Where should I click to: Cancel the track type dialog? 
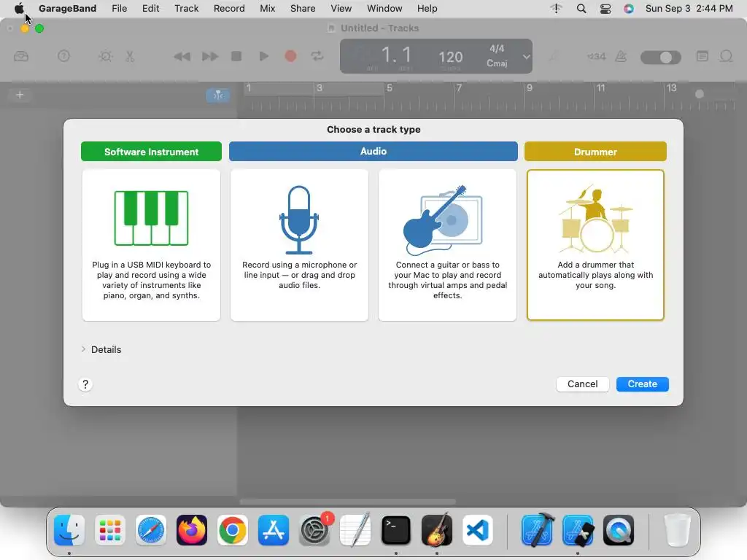pyautogui.click(x=582, y=384)
